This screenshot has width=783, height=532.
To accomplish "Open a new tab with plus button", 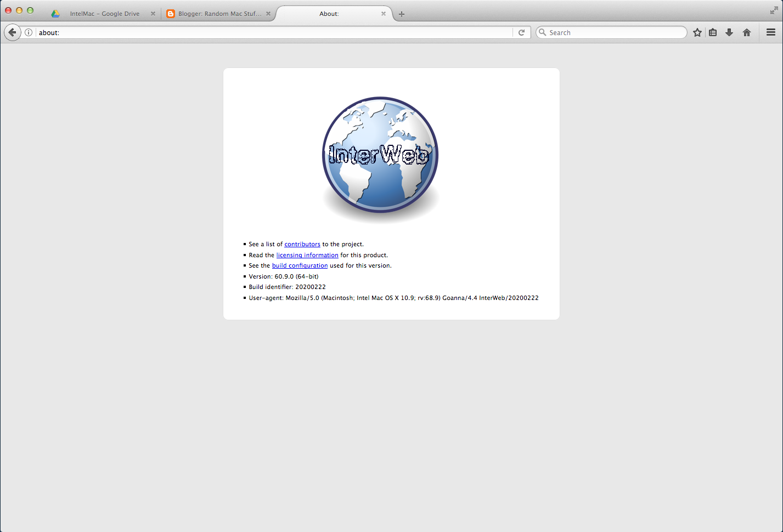I will [x=402, y=14].
